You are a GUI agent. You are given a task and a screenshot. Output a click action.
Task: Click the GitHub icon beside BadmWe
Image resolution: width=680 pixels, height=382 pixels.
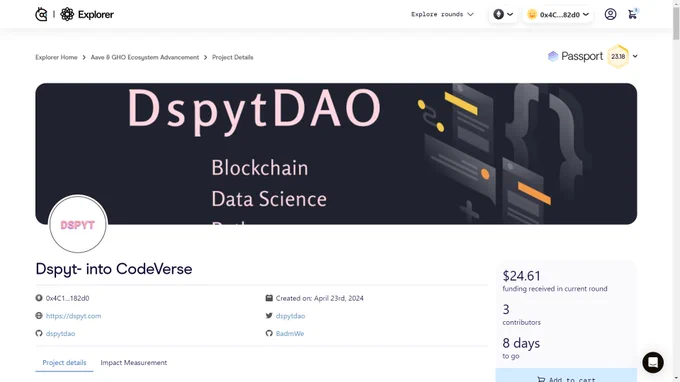coord(269,333)
